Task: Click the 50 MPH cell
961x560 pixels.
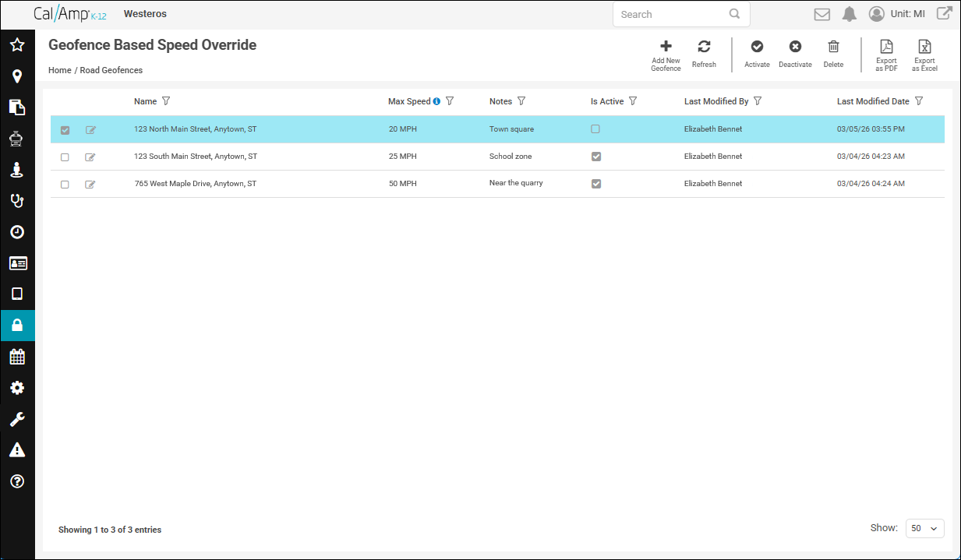Action: click(x=402, y=184)
